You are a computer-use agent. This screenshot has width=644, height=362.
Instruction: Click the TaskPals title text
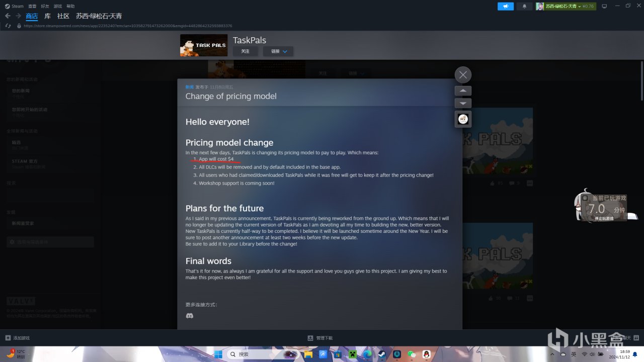pos(250,40)
